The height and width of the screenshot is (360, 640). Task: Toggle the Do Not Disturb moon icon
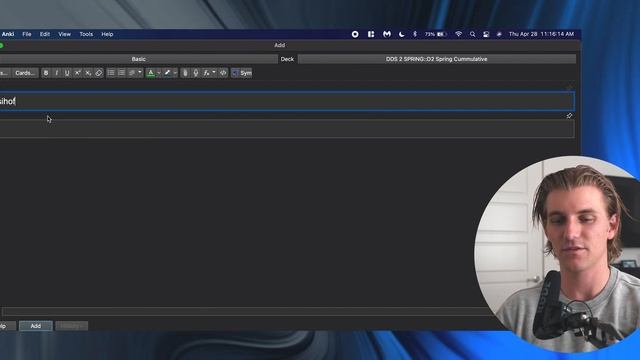[402, 34]
